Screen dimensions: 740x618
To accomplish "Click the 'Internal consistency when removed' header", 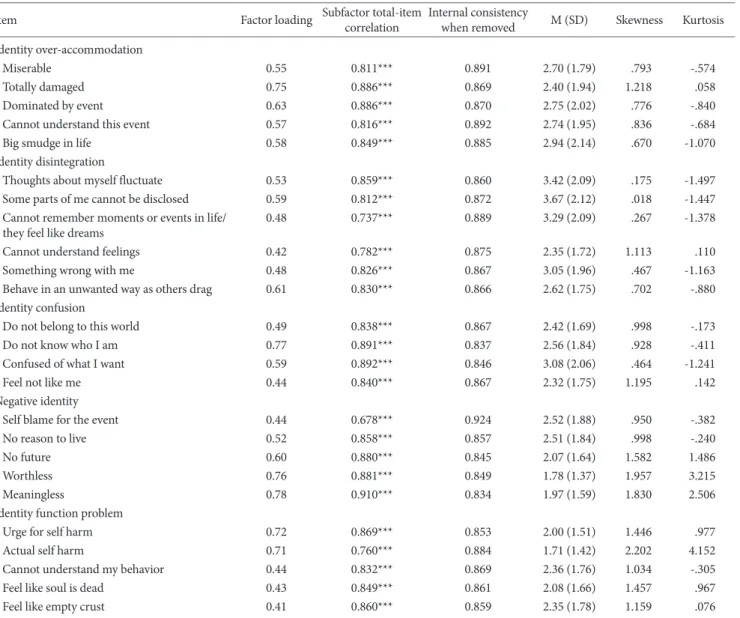I will 478,20.
